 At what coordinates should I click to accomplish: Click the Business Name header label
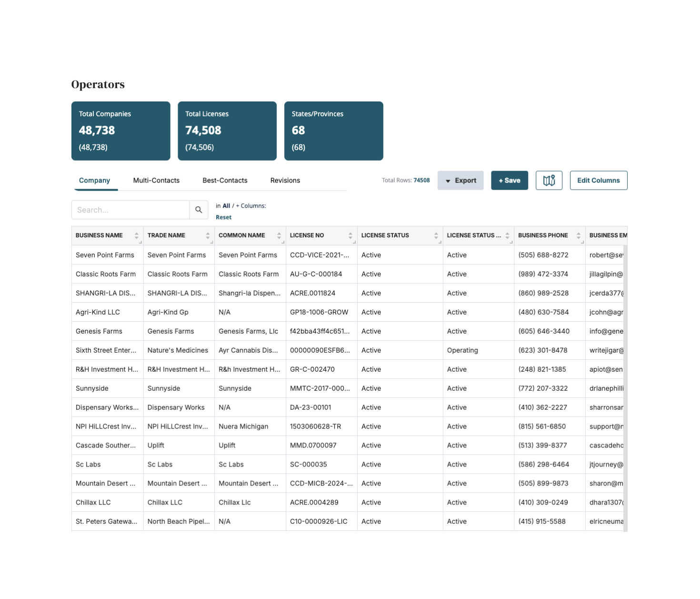coord(99,235)
